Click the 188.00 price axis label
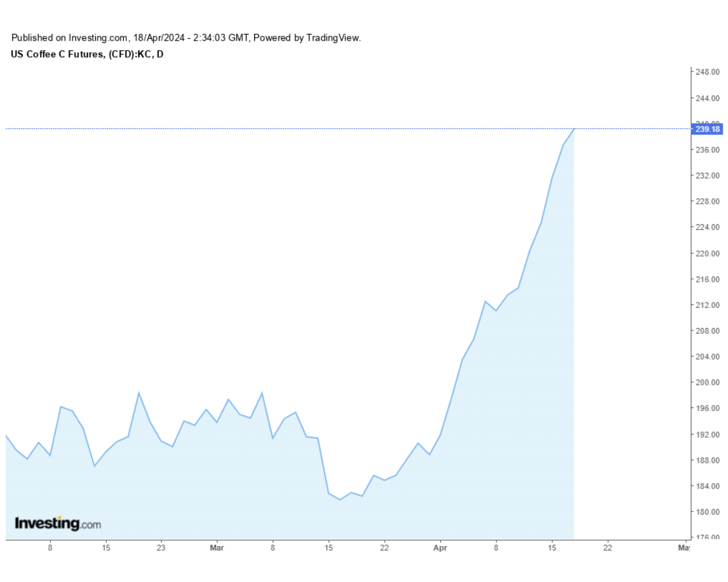This screenshot has width=728, height=582. pos(707,460)
